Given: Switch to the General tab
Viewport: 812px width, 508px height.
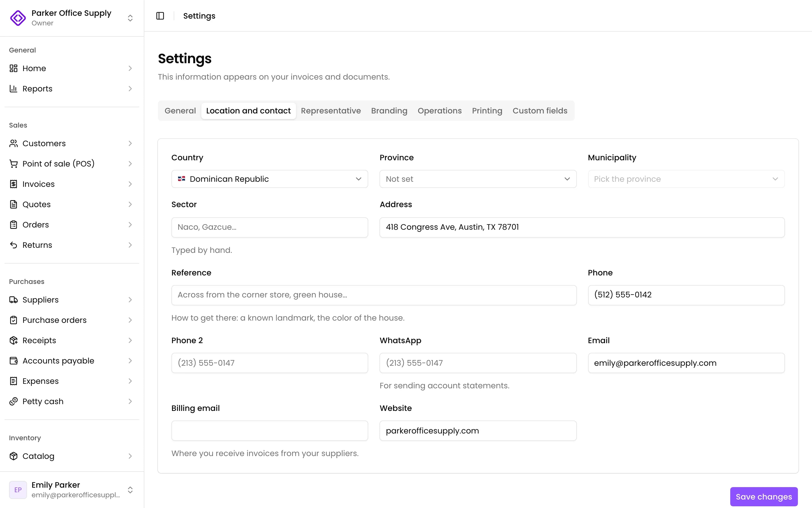Looking at the screenshot, I should 180,111.
